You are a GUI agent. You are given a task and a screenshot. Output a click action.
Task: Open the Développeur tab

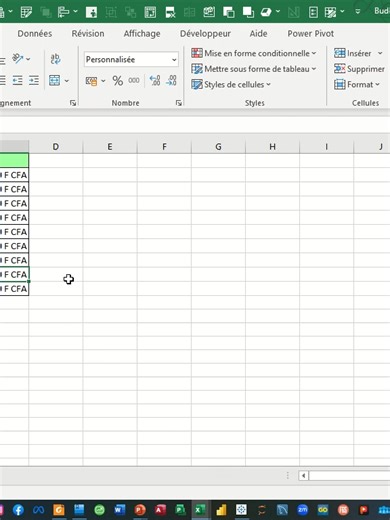point(205,34)
